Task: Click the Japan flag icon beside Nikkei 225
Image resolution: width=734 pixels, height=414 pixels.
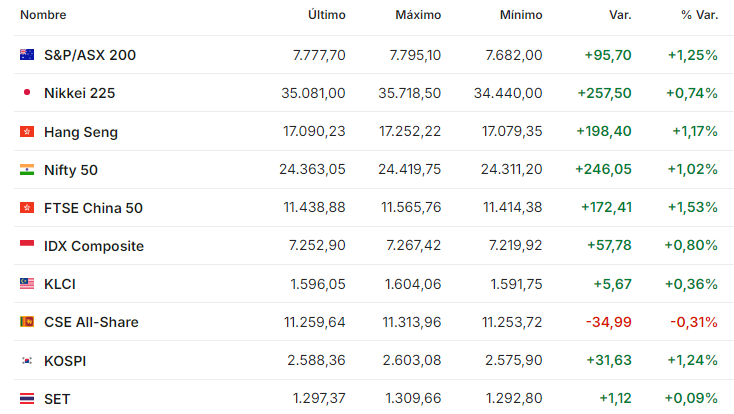Action: (27, 93)
